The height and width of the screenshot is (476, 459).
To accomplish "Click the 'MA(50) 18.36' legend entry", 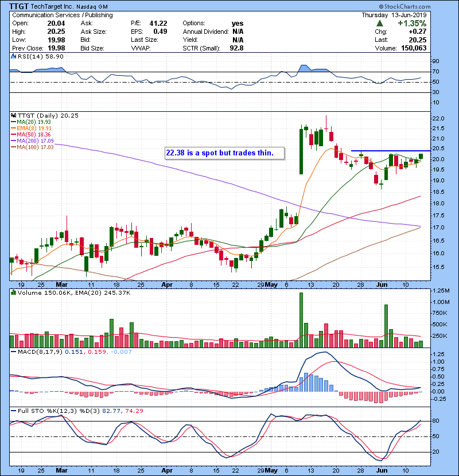I will (34, 134).
